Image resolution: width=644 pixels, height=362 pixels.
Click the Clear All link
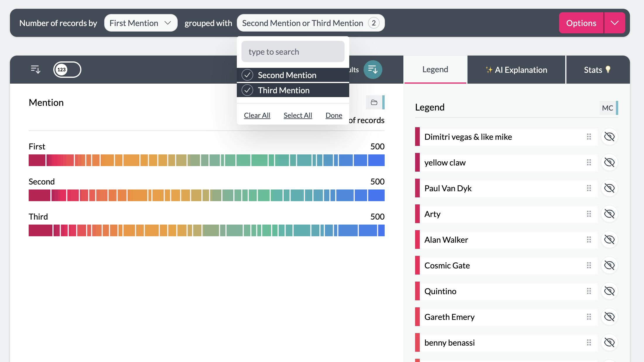257,116
